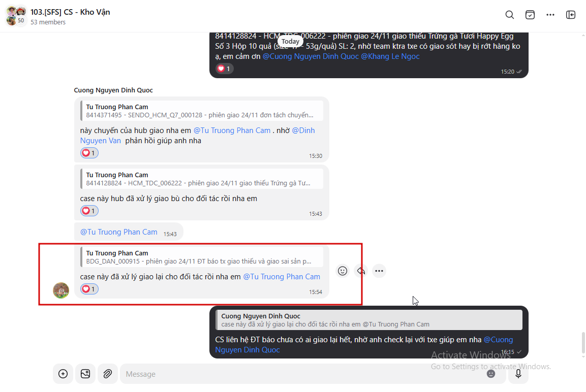The image size is (586, 392).
Task: Open search in conversation
Action: 509,15
